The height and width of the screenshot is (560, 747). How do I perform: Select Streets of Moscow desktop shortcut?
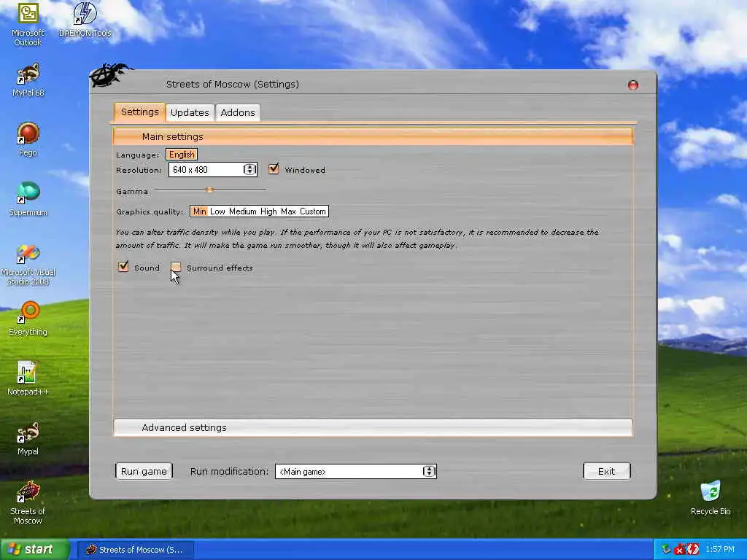(28, 503)
